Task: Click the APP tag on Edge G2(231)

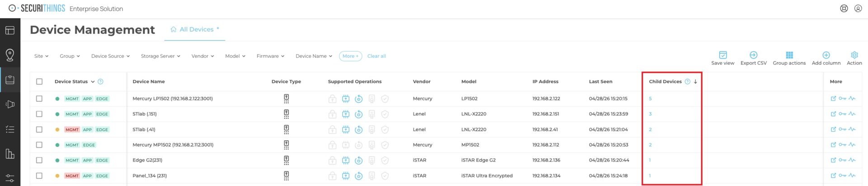Action: point(87,160)
